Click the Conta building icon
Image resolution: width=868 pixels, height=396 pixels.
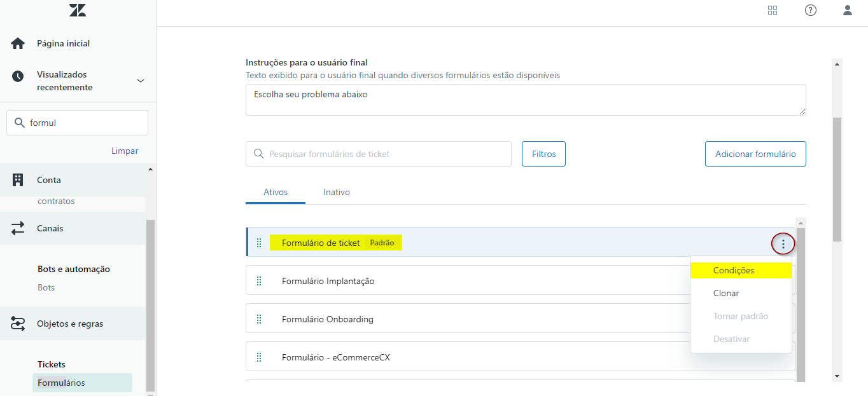point(18,180)
